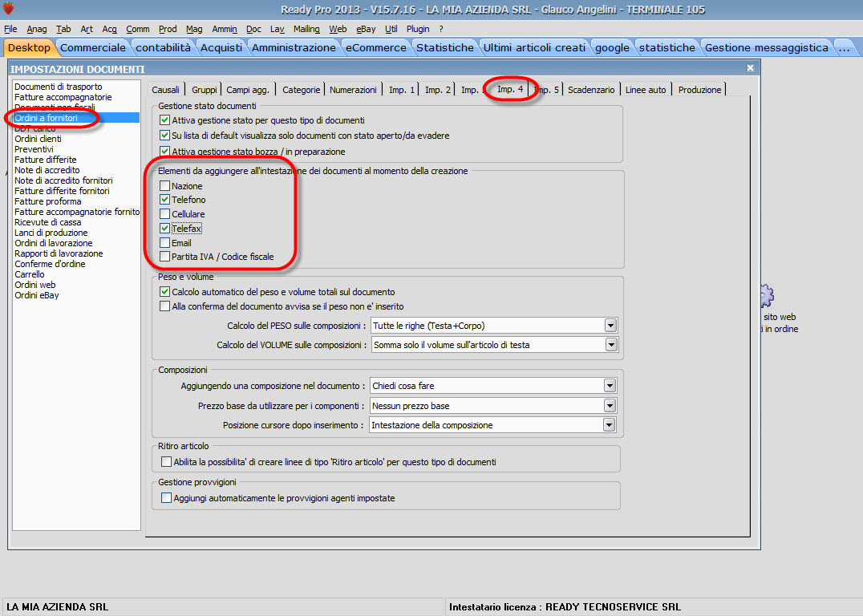Screen dimensions: 863x616
Task: Uncheck the Telefono checkbox
Action: point(164,199)
